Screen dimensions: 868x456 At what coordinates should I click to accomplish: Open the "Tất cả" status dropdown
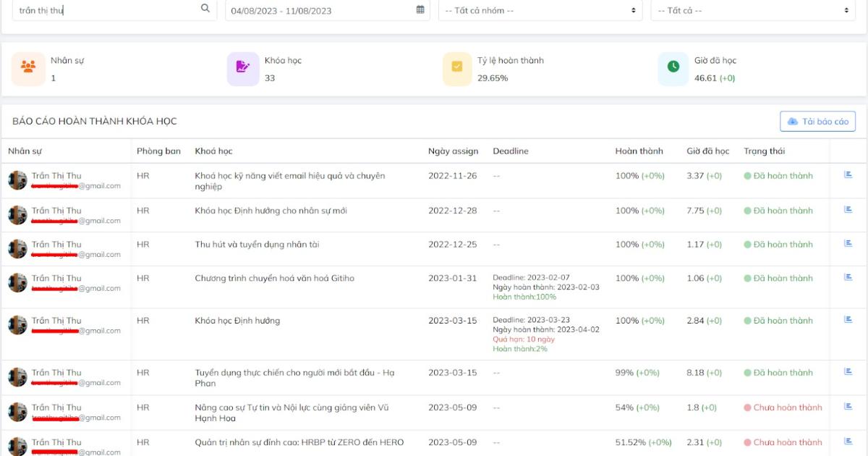[752, 10]
